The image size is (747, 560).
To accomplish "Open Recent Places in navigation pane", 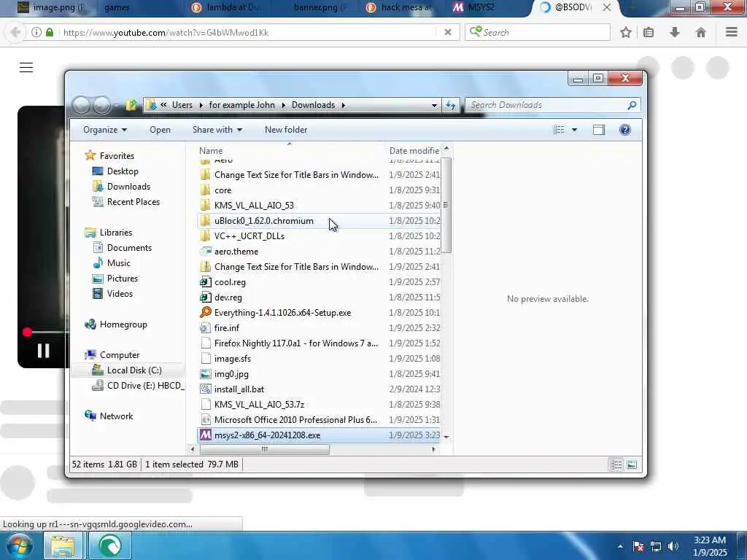I will [x=133, y=202].
